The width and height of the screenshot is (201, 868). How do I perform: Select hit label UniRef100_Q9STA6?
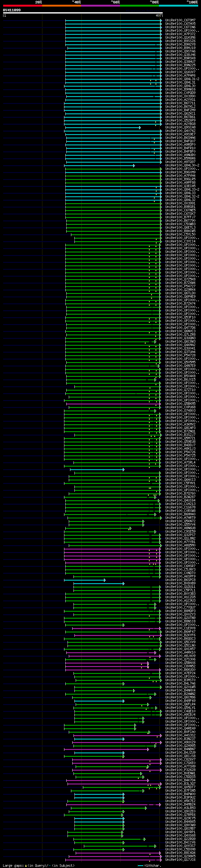(x=180, y=51)
